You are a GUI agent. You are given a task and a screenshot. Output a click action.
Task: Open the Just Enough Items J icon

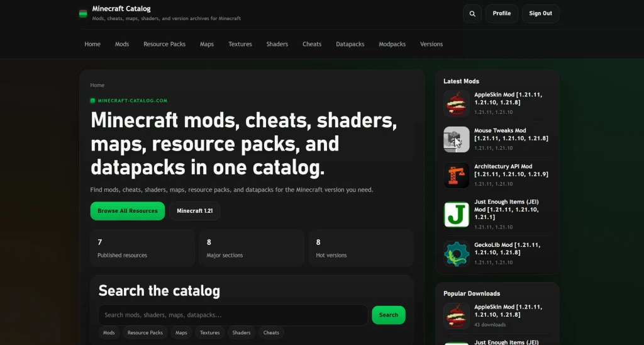coord(457,214)
